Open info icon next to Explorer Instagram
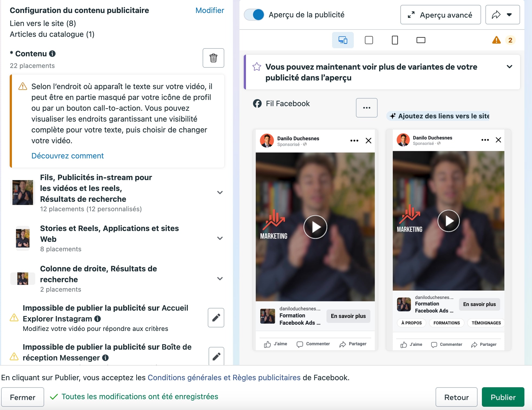 coord(98,319)
